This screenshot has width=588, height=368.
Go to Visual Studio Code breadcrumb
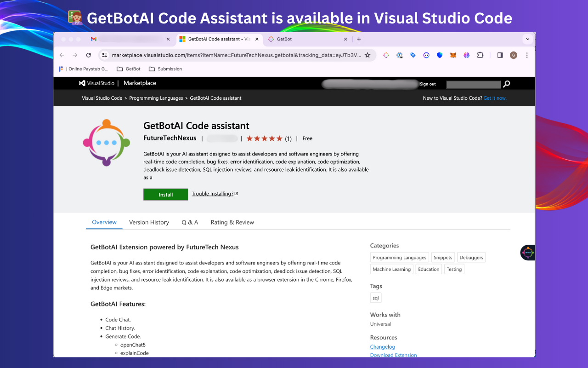coord(102,98)
